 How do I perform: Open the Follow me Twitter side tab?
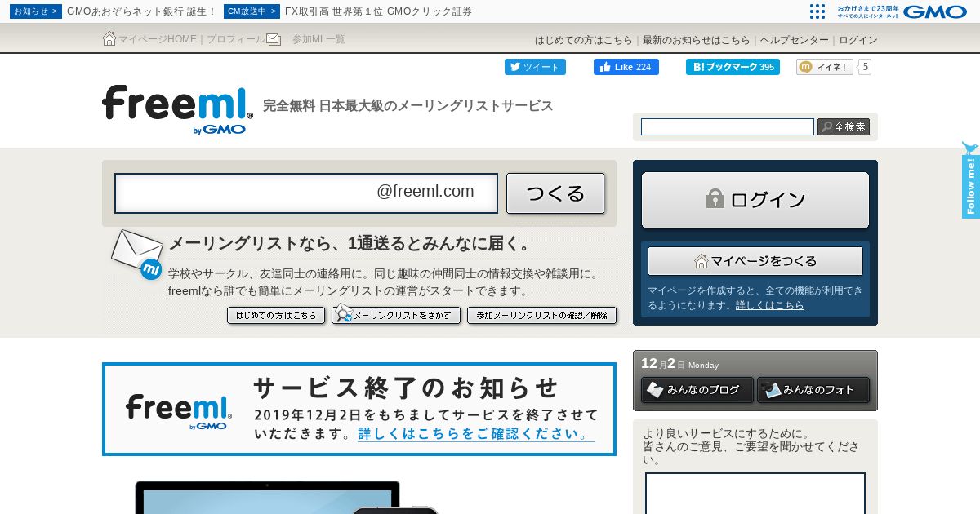pos(970,180)
